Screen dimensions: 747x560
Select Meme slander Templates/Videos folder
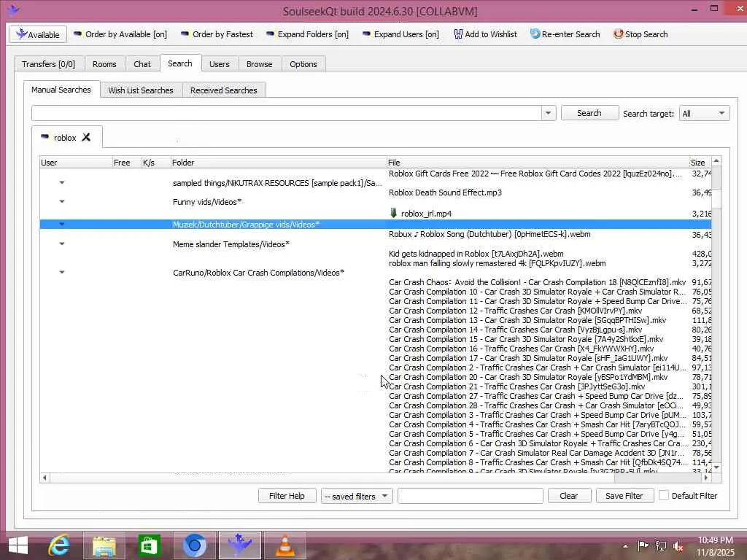(231, 244)
